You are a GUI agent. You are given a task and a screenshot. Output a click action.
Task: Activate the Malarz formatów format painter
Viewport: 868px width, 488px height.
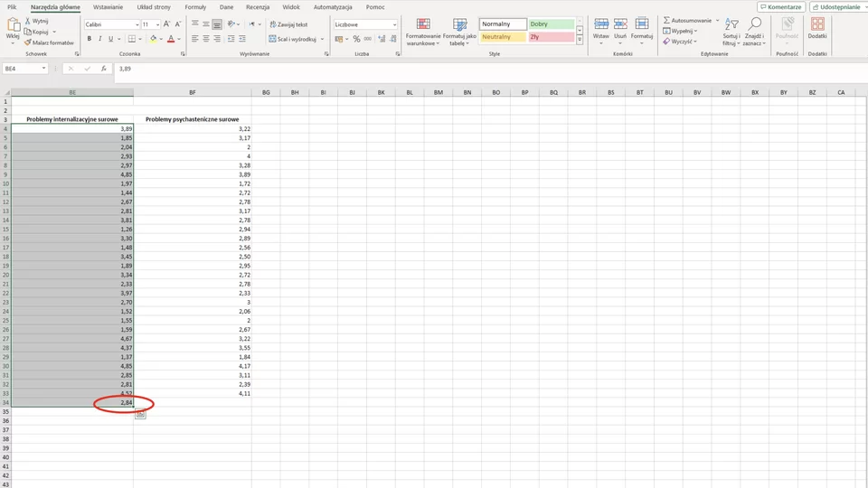[x=49, y=42]
